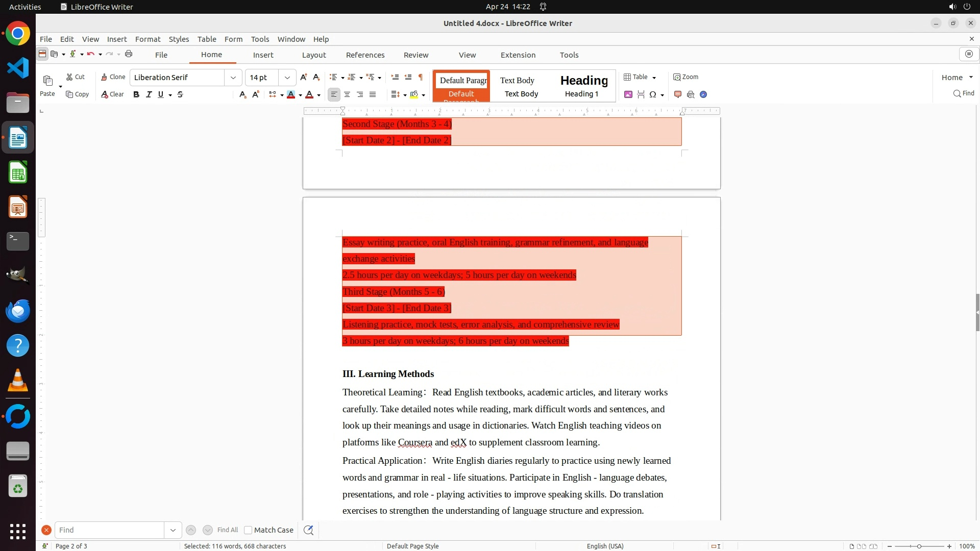Toggle superscript formatting

pos(256,94)
